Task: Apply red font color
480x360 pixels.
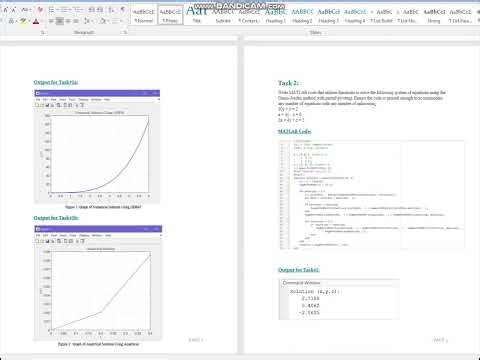Action: pos(37,21)
